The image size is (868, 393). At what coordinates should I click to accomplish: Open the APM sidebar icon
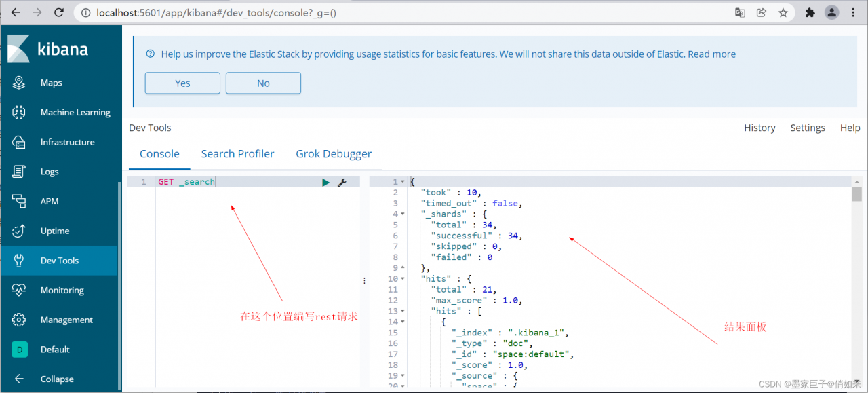point(19,201)
